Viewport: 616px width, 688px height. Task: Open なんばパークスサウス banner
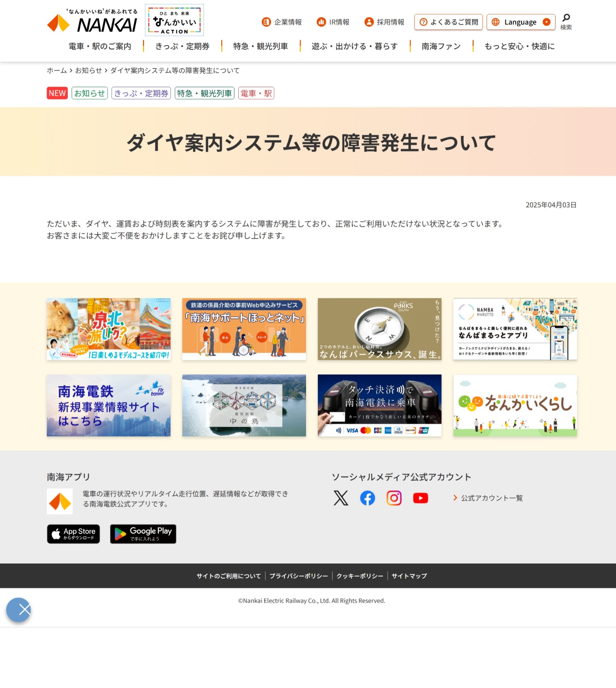(x=379, y=329)
